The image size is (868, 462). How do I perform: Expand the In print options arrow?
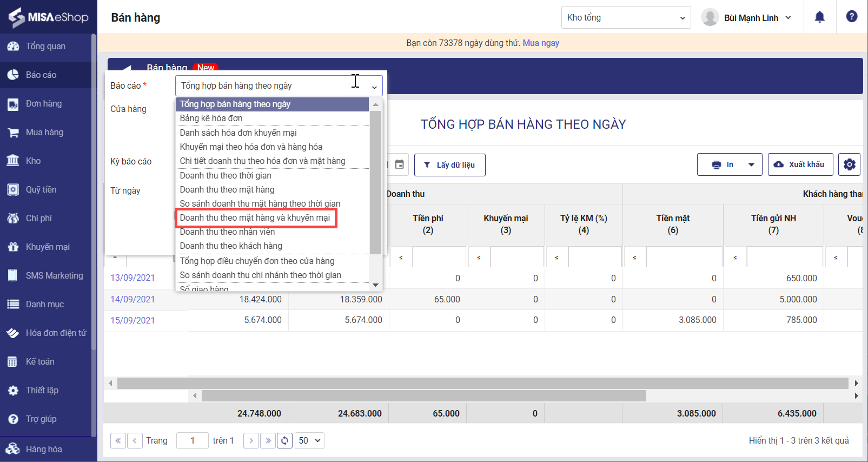point(751,164)
